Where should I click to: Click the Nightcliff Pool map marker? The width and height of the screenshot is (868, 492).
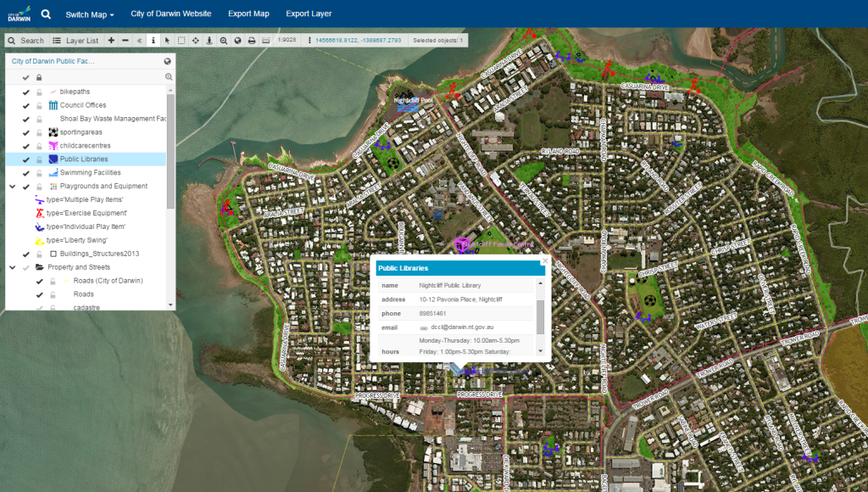[x=409, y=104]
